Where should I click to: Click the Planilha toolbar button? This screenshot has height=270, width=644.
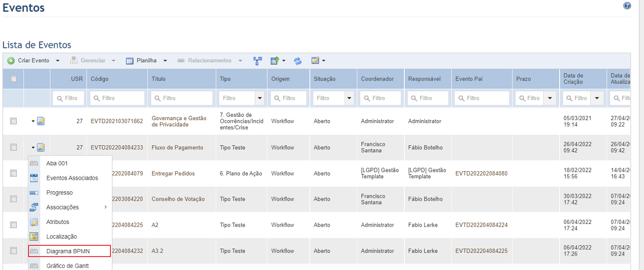(x=142, y=61)
